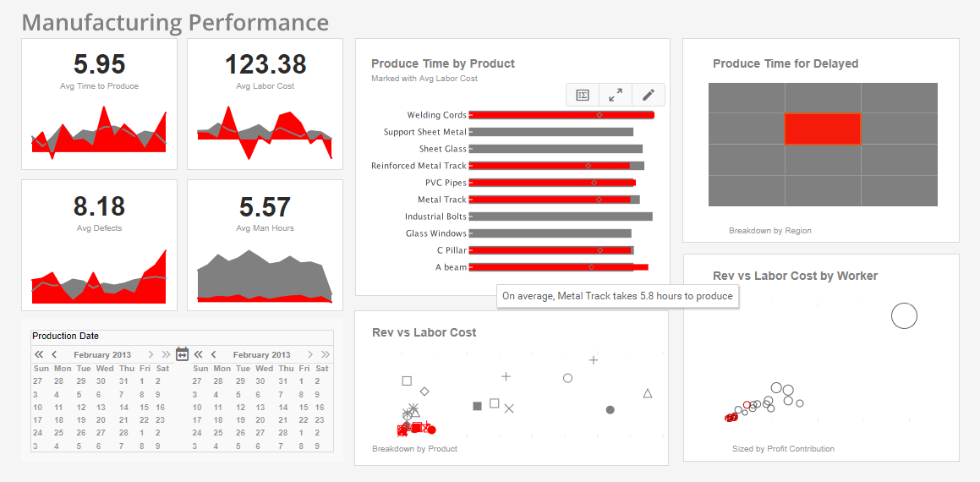The image size is (980, 482).
Task: Click the 'Metal Track' product label
Action: (442, 200)
